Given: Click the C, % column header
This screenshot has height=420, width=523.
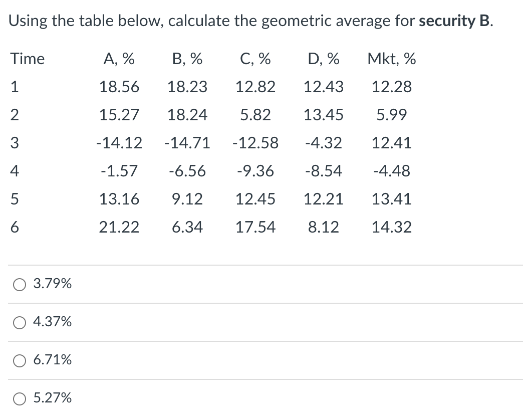Looking at the screenshot, I should point(255,59).
